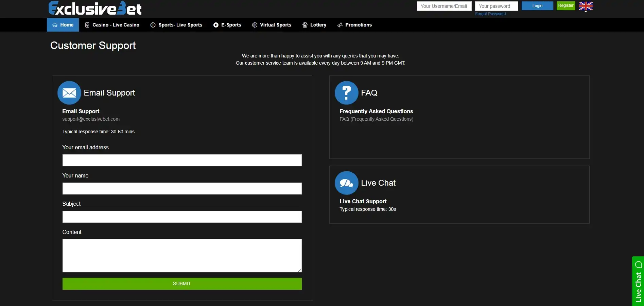The height and width of the screenshot is (306, 644).
Task: Focus the Your email address field
Action: coord(182,160)
